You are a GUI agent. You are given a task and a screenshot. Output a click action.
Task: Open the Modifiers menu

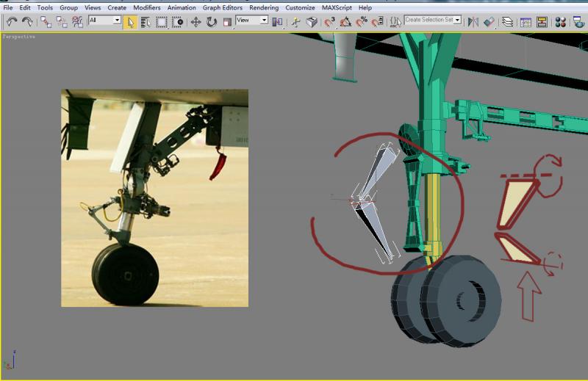[146, 7]
